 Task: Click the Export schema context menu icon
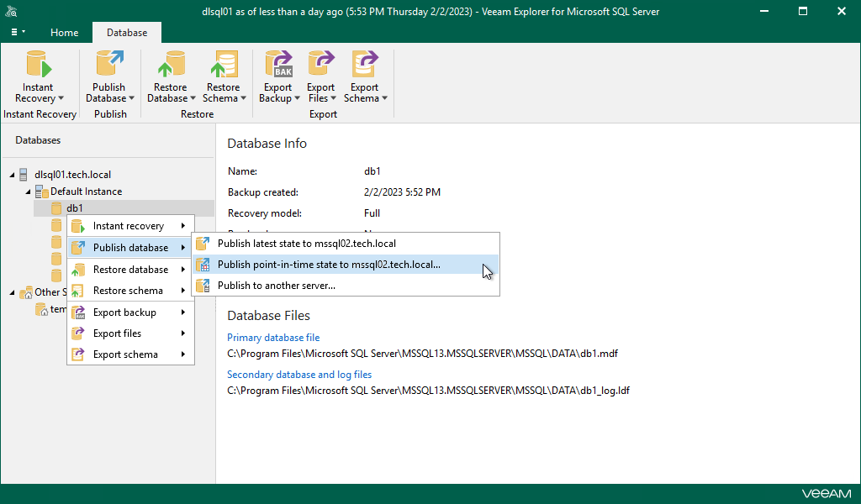click(78, 354)
